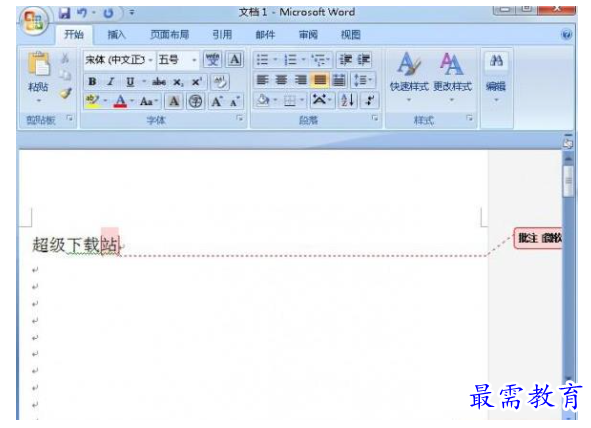Screen dimensions: 591x428
Task: Open line spacing dropdown
Action: click(x=363, y=80)
